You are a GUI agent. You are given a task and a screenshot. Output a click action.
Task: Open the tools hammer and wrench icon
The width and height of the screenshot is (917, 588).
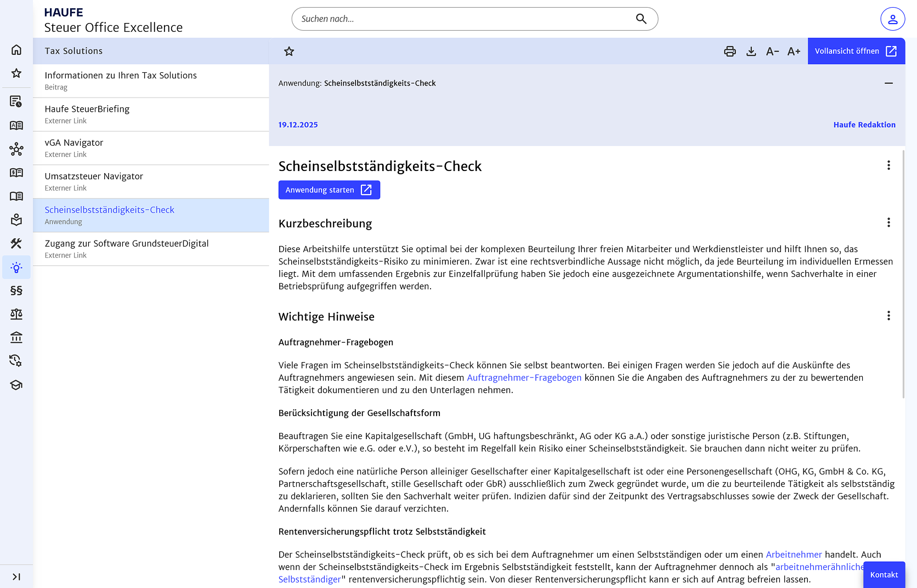pos(16,243)
